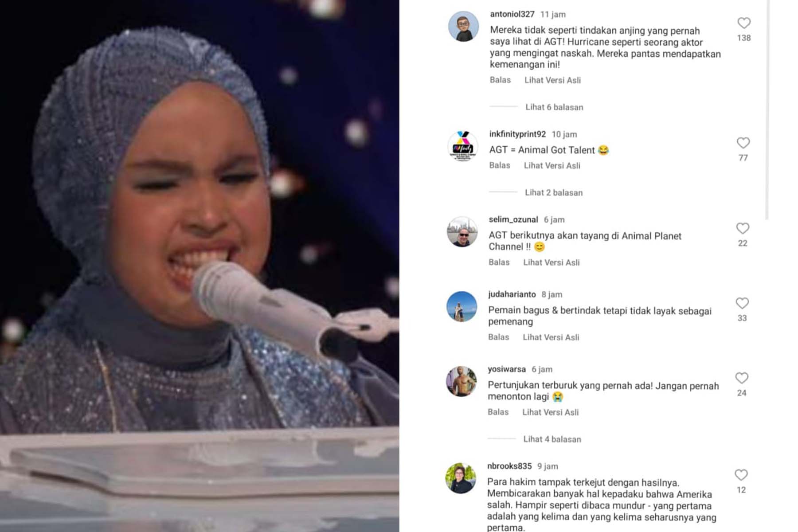The image size is (798, 532).
Task: Tap the heart beside judaharianto's comment
Action: pos(743,303)
